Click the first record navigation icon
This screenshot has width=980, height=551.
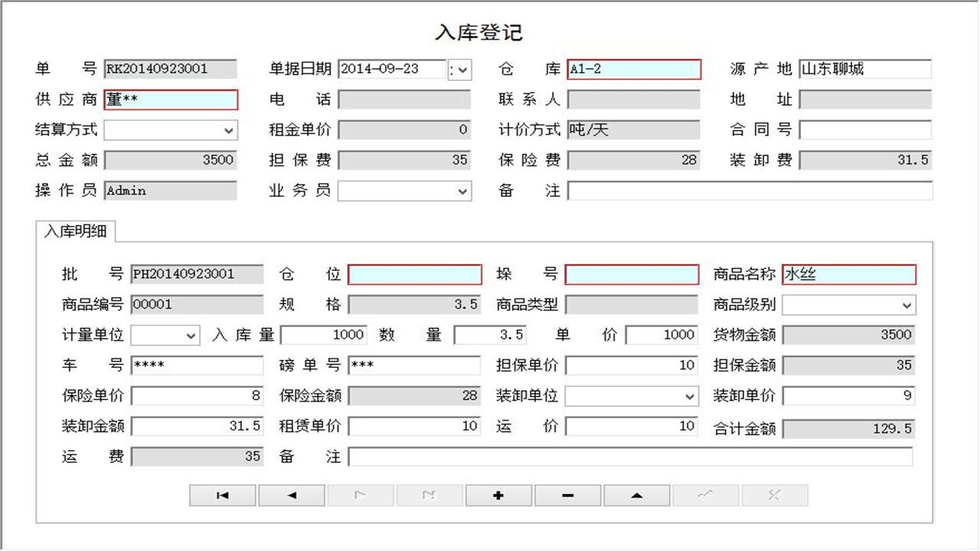tap(222, 495)
